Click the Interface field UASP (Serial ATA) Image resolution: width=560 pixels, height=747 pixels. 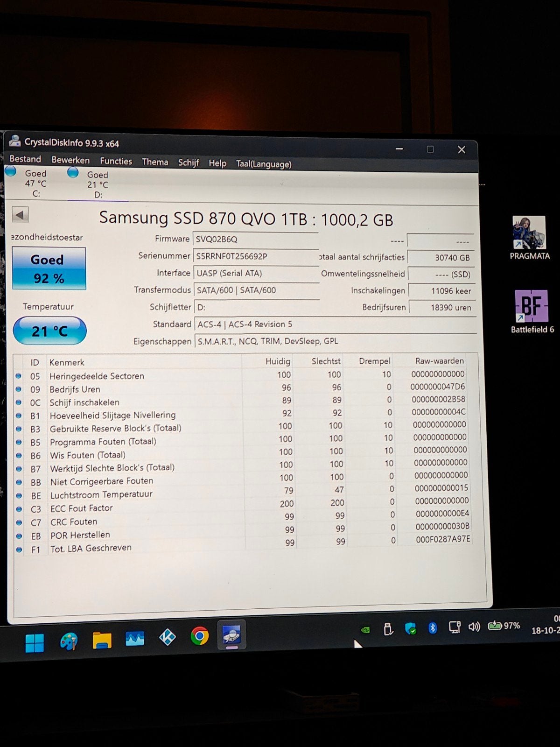tap(256, 273)
